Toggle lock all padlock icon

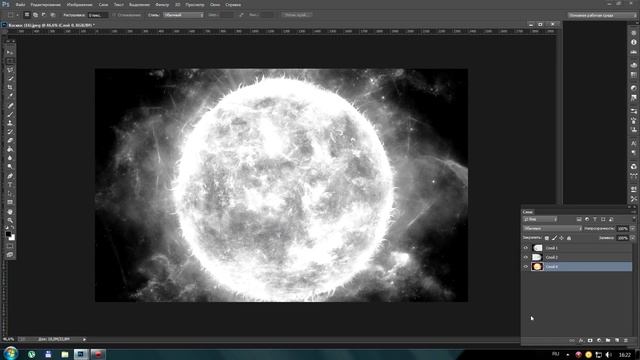click(569, 238)
